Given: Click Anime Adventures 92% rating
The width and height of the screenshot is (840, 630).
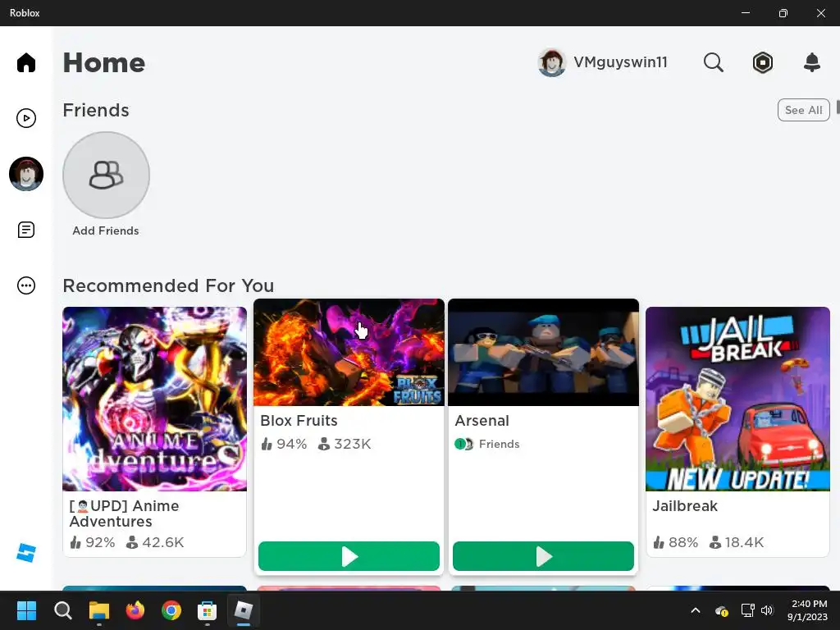Looking at the screenshot, I should (x=92, y=542).
